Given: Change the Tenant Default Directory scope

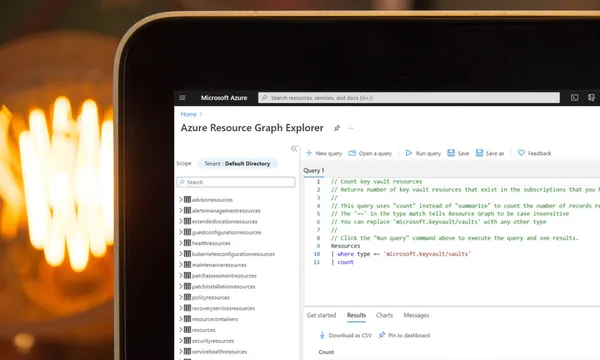Looking at the screenshot, I should tap(237, 163).
